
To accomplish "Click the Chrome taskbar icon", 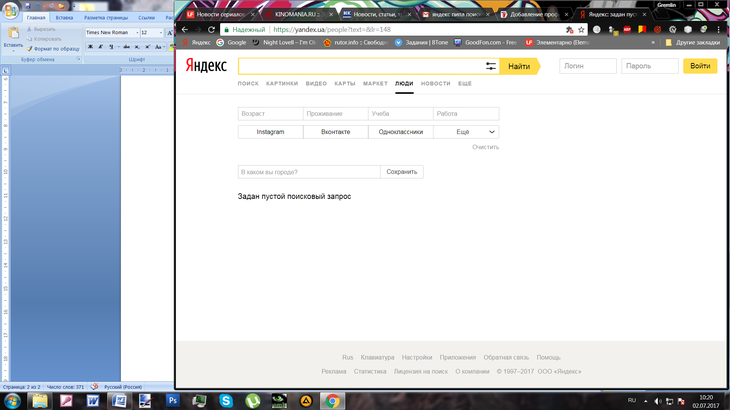I will [x=332, y=400].
